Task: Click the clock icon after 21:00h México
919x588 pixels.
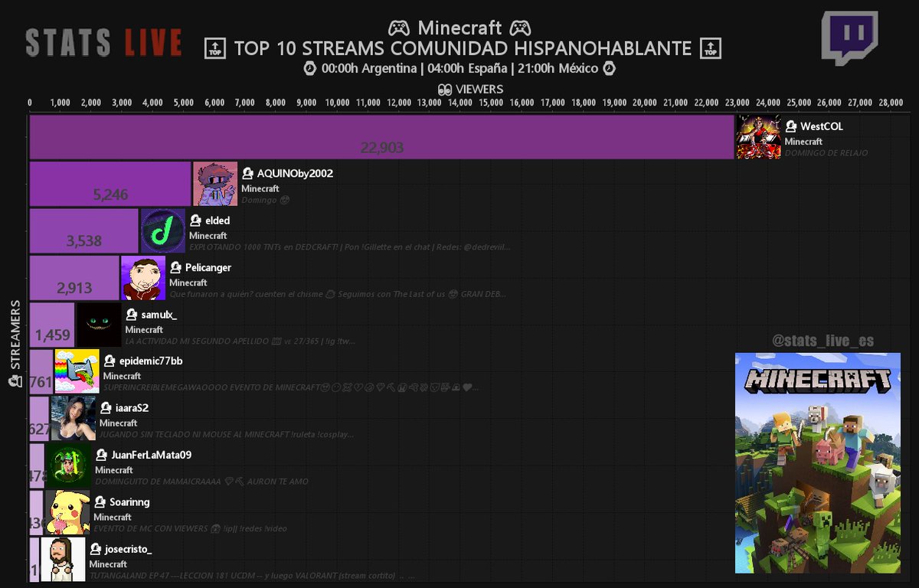Action: pos(610,69)
